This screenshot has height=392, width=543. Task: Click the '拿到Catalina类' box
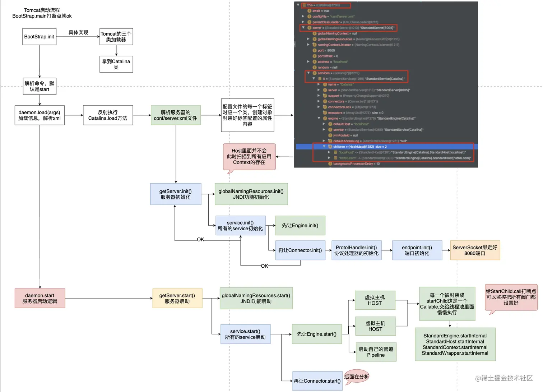116,64
